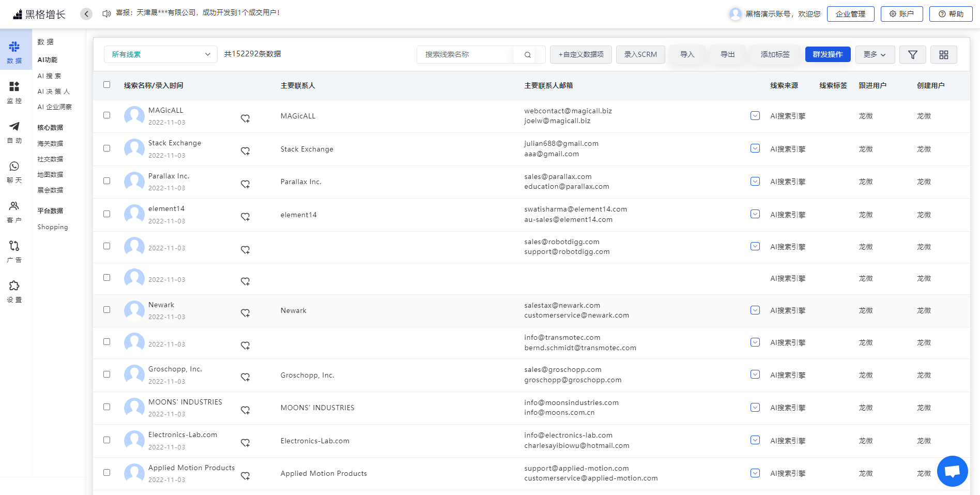Open the 所有线索 dropdown
Screen dimensions: 980x495
pyautogui.click(x=161, y=54)
